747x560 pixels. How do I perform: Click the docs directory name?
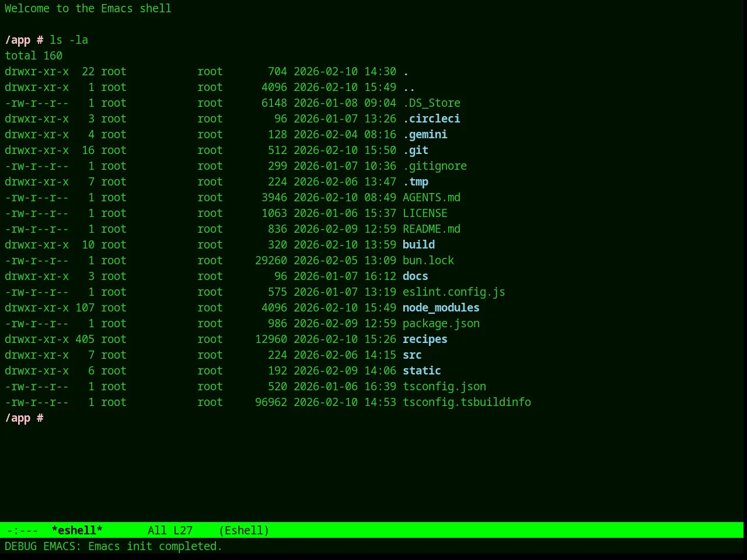click(416, 276)
